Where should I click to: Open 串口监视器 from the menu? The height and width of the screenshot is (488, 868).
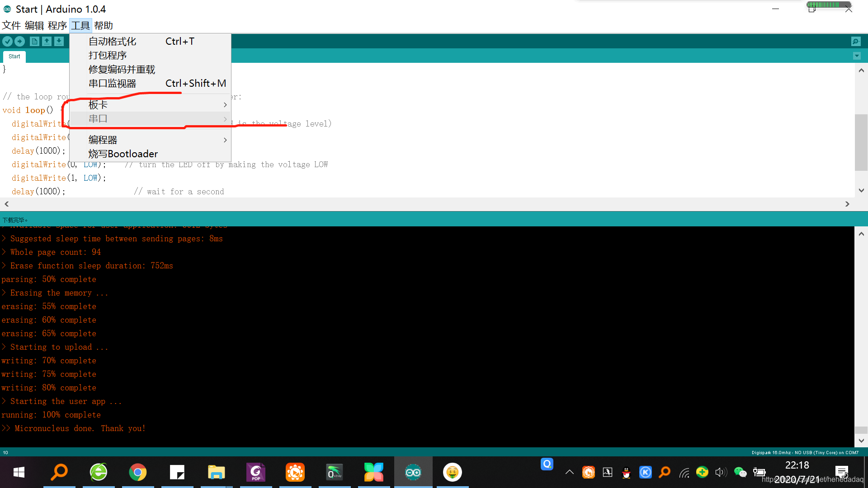[150, 84]
